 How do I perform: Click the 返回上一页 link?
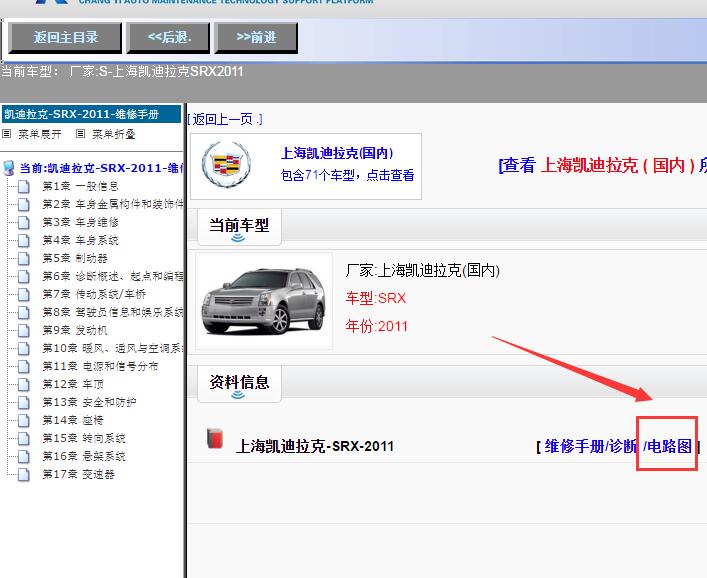pyautogui.click(x=225, y=119)
